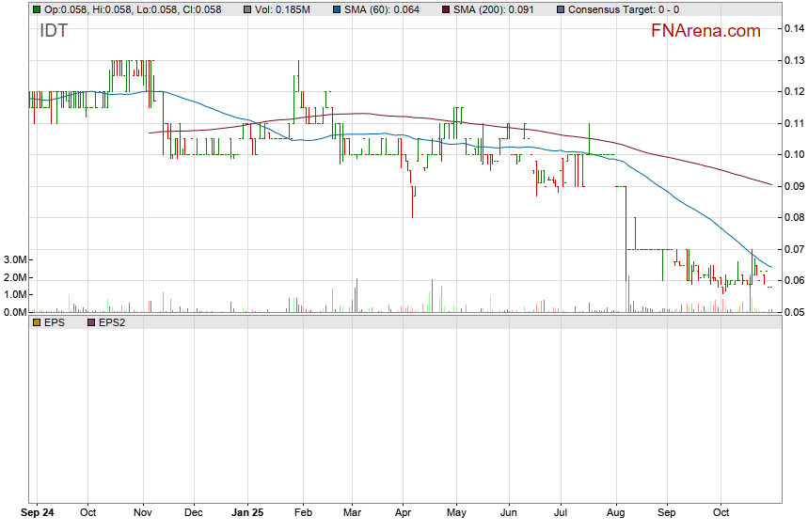The image size is (808, 532).
Task: Click the Vol: 0.185M legend text
Action: tap(282, 9)
